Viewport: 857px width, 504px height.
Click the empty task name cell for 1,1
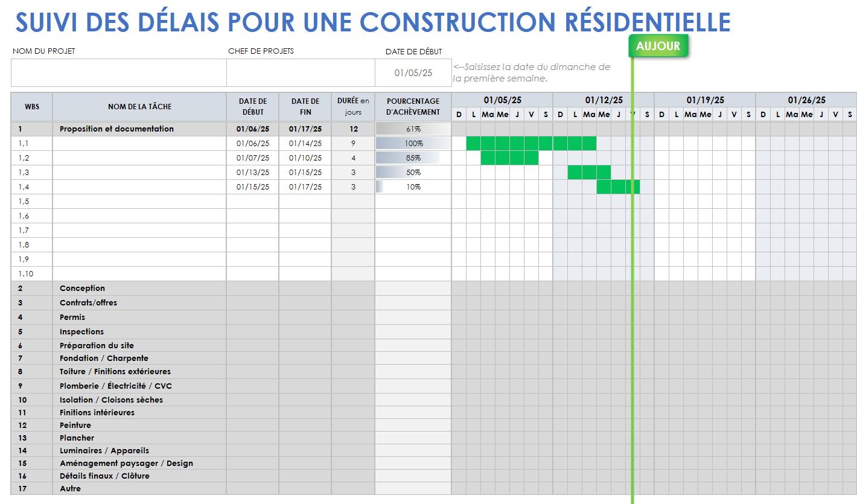click(139, 144)
